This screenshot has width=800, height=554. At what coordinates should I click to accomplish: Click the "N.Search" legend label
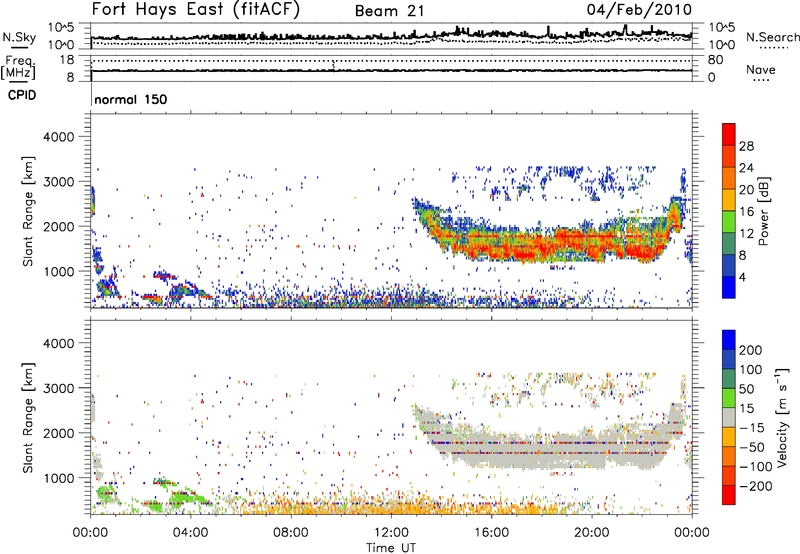click(772, 37)
